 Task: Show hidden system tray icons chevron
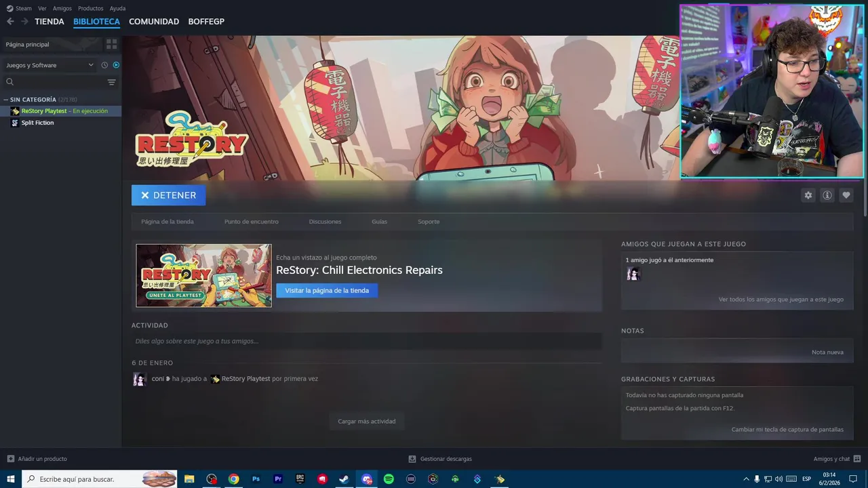[746, 479]
